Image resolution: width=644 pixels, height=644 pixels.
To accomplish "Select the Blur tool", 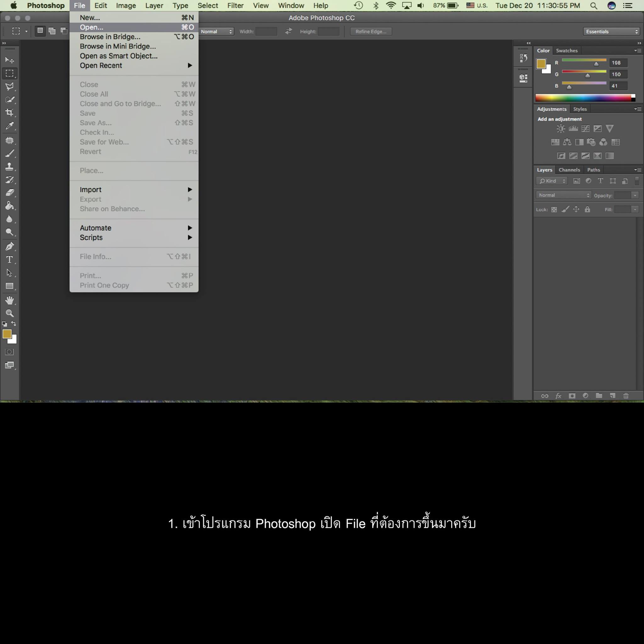I will tap(10, 219).
